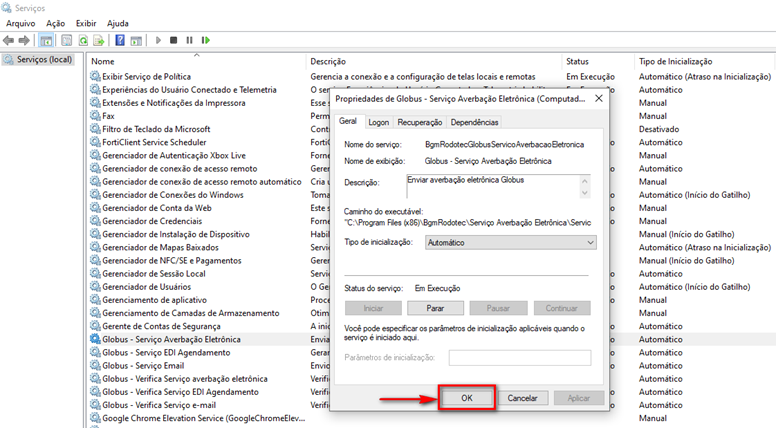Click OK in the properties dialog
776x428 pixels.
click(x=467, y=398)
